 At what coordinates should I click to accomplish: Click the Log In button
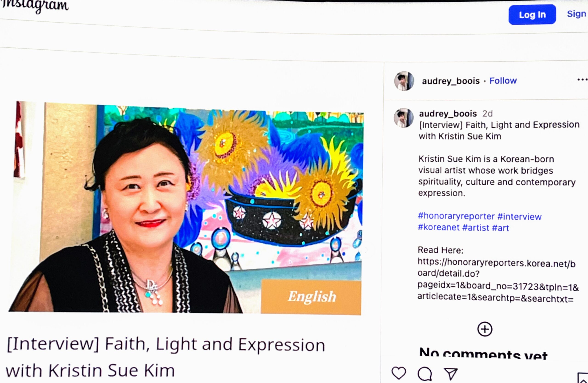532,14
